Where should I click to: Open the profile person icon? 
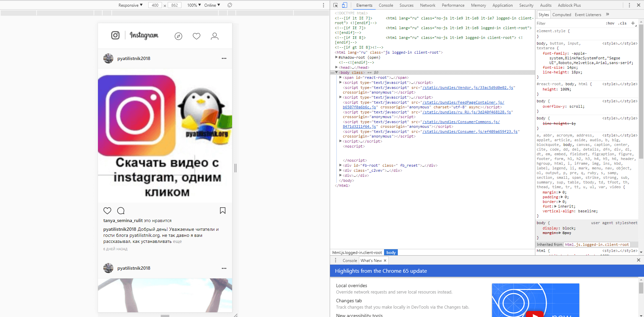(x=215, y=36)
